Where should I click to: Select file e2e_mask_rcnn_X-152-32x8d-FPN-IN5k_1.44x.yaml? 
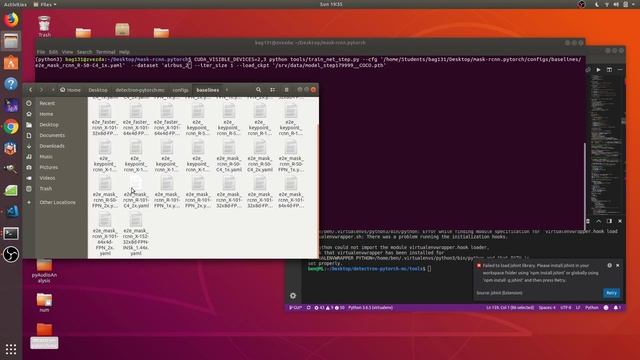(136, 234)
